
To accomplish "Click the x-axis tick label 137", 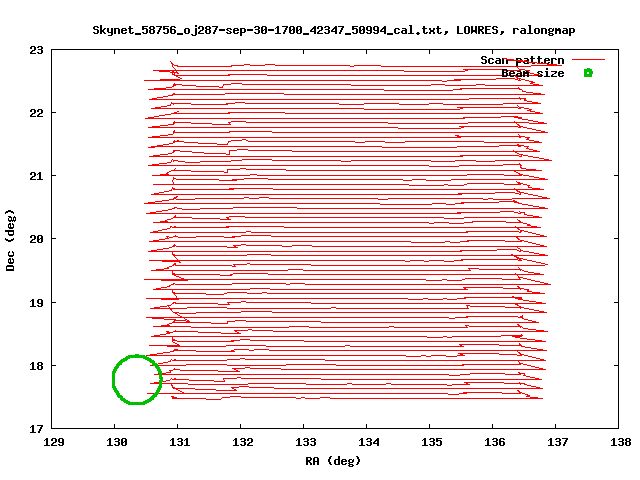I will pyautogui.click(x=558, y=442).
